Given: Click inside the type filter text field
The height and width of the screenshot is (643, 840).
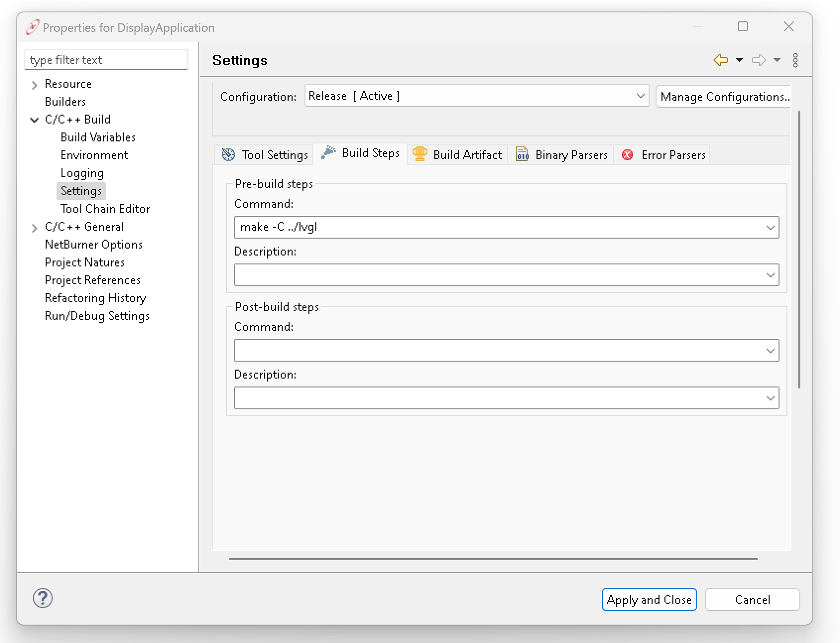Looking at the screenshot, I should point(106,60).
